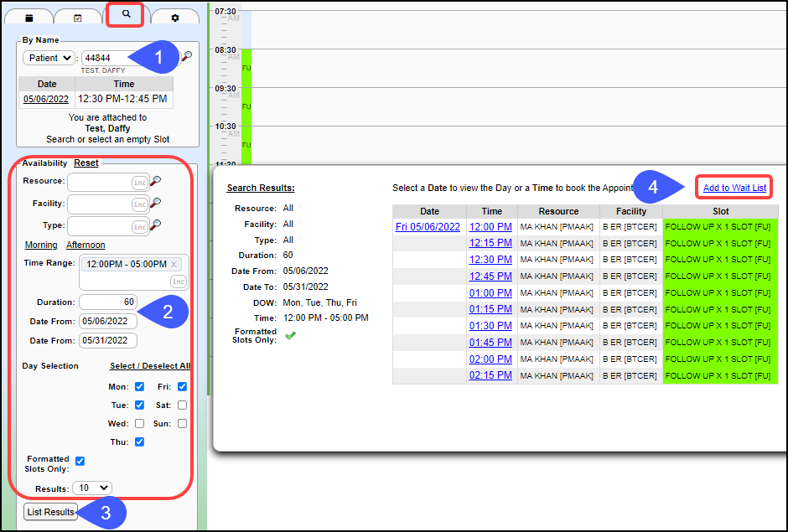
Task: Remove the 12:00PM - 05:00PM time range tag
Action: pyautogui.click(x=174, y=264)
